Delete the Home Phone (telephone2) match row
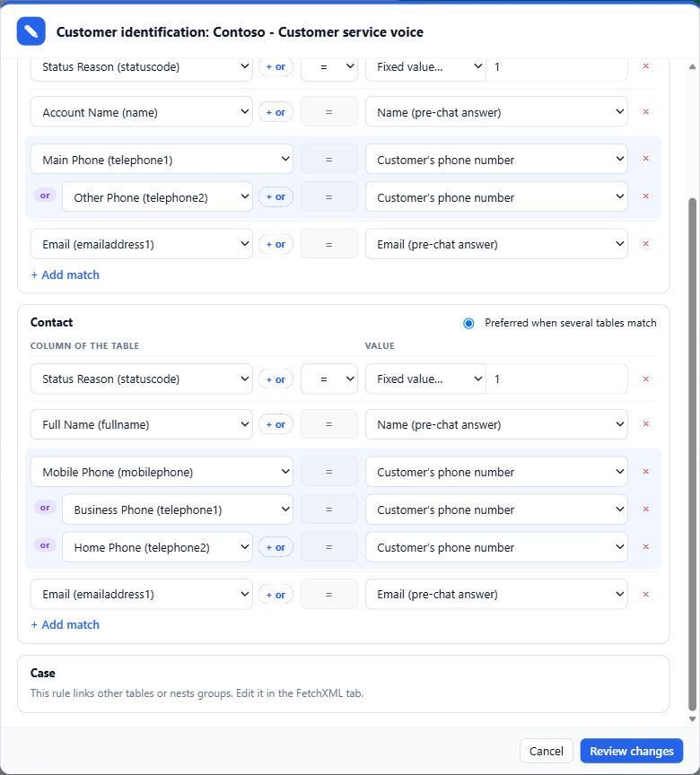700x775 pixels. (x=645, y=546)
